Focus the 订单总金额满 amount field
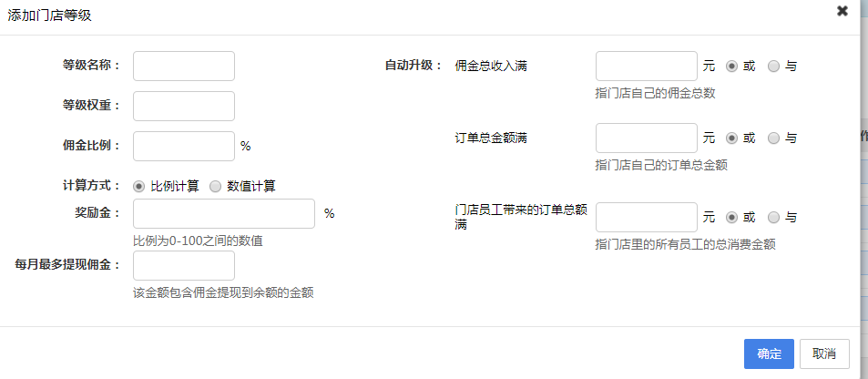 coord(646,138)
